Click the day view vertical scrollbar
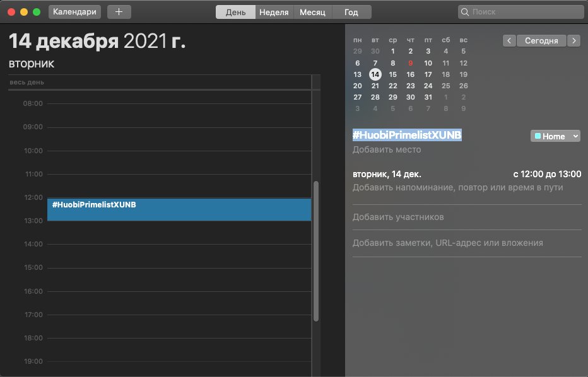 point(316,251)
